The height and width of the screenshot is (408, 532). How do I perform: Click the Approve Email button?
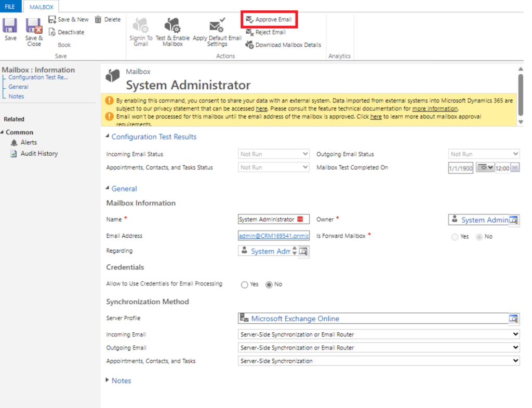click(269, 19)
